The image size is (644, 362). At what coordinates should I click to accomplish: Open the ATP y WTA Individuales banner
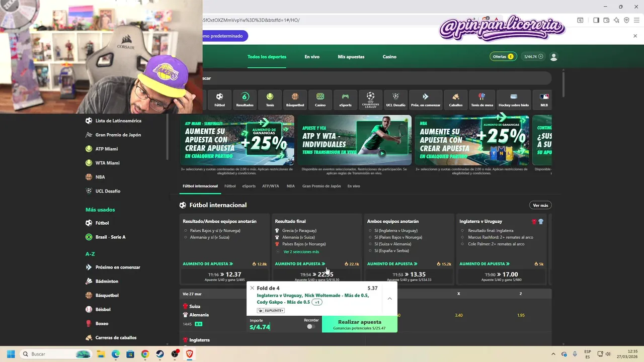(x=354, y=140)
